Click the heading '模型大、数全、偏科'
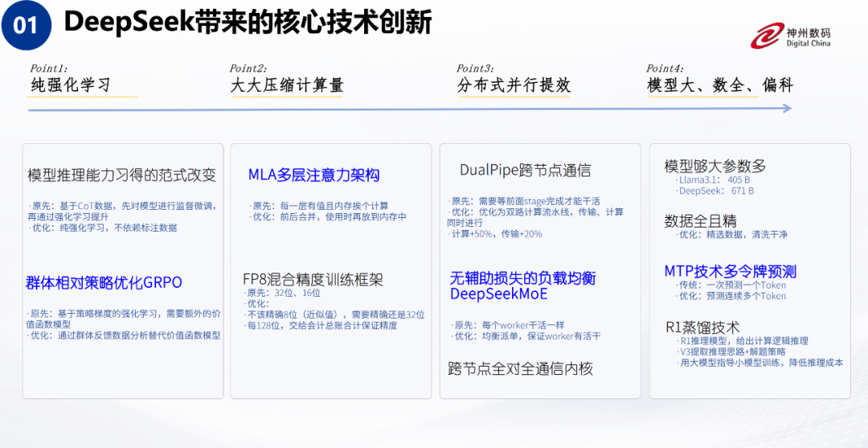868x448 pixels. pyautogui.click(x=720, y=85)
